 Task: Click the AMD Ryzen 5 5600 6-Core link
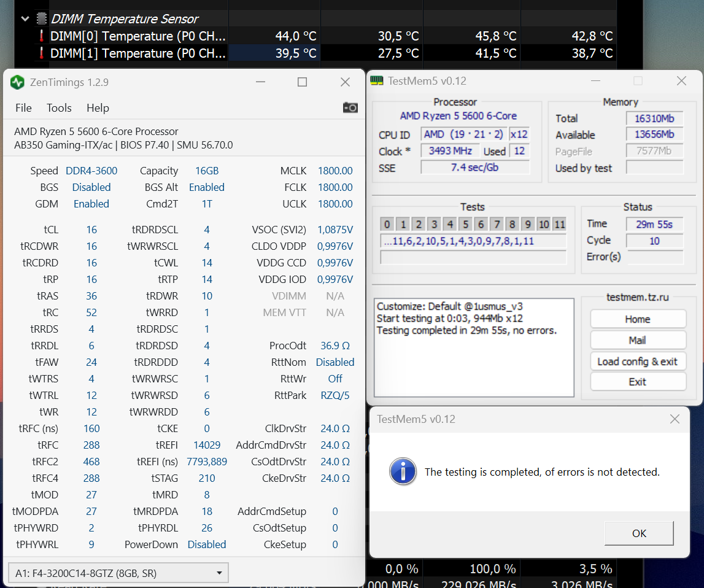click(458, 116)
